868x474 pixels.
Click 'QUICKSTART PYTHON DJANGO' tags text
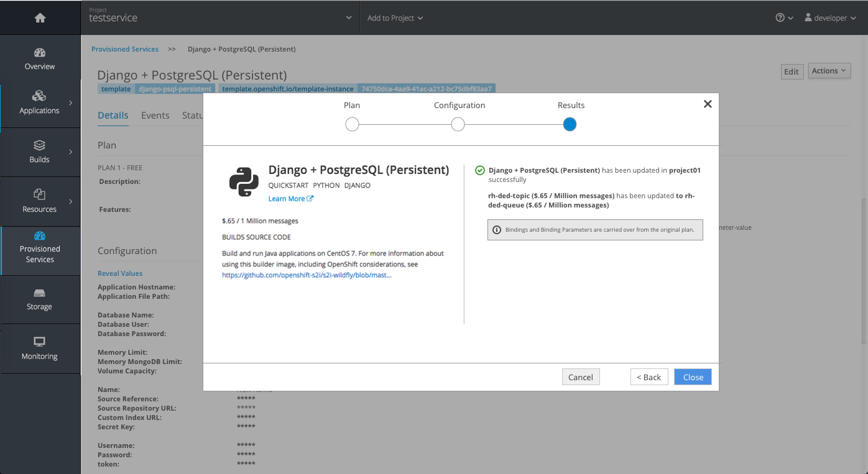click(320, 186)
